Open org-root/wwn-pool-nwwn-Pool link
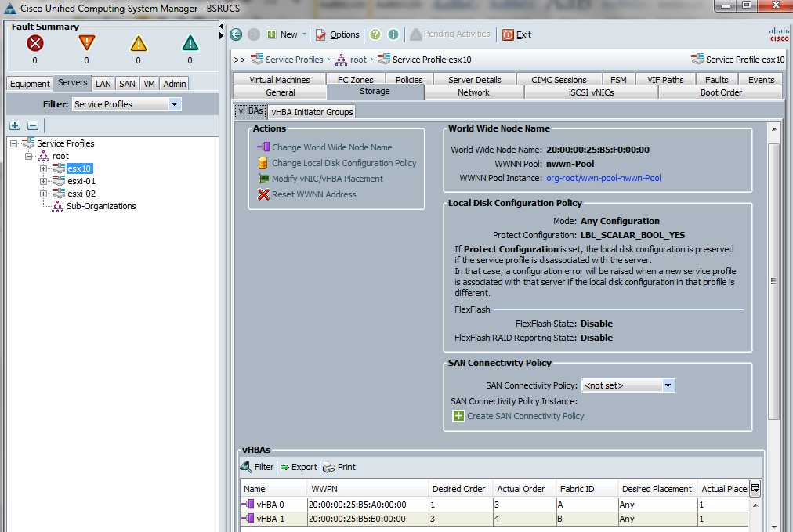 [603, 178]
